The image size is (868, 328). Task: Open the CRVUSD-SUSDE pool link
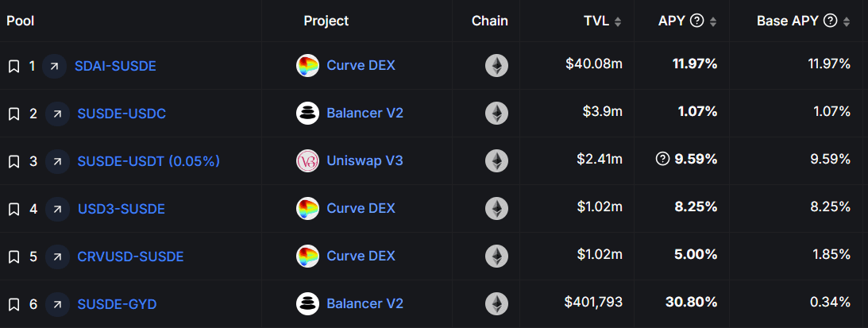click(130, 257)
